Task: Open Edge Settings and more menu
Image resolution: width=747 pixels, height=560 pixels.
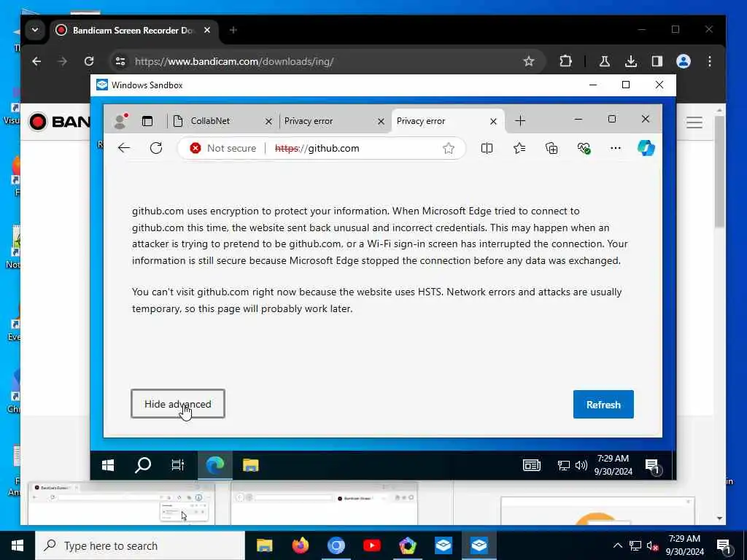Action: 616,148
